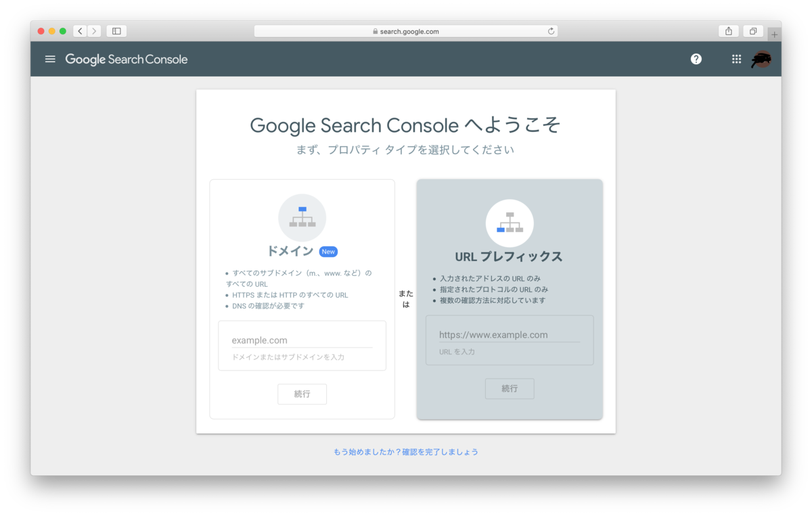Click HTTPS または HTTP のすべての URL bullet
Viewport: 812px width, 516px height.
(x=290, y=295)
